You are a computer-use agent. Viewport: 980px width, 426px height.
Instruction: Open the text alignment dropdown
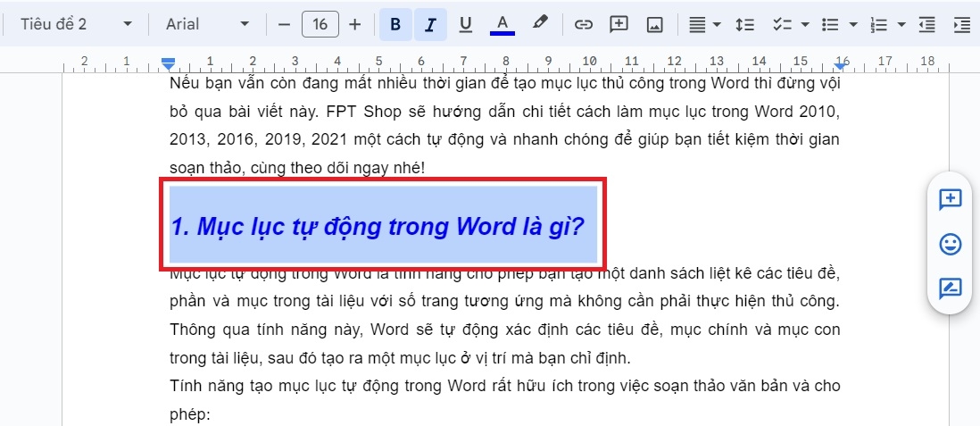704,24
